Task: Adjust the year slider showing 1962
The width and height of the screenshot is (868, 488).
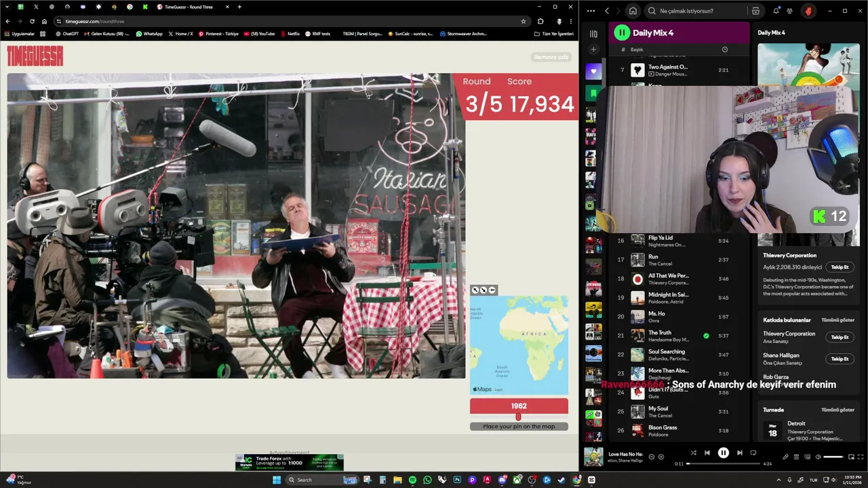Action: (519, 416)
